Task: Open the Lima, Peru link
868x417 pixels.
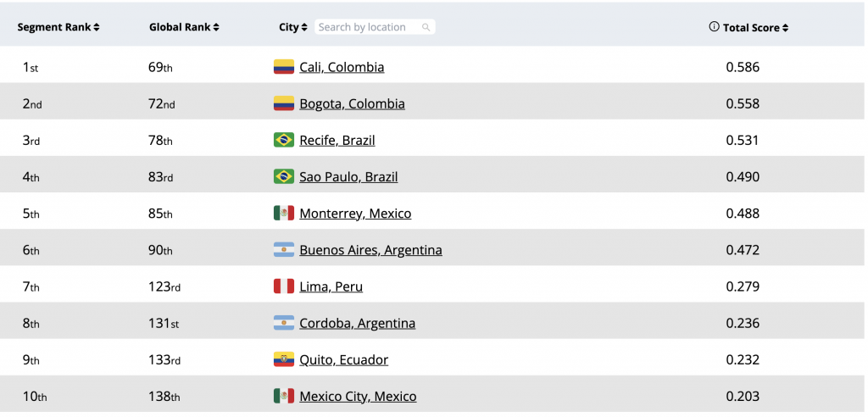Action: coord(331,286)
